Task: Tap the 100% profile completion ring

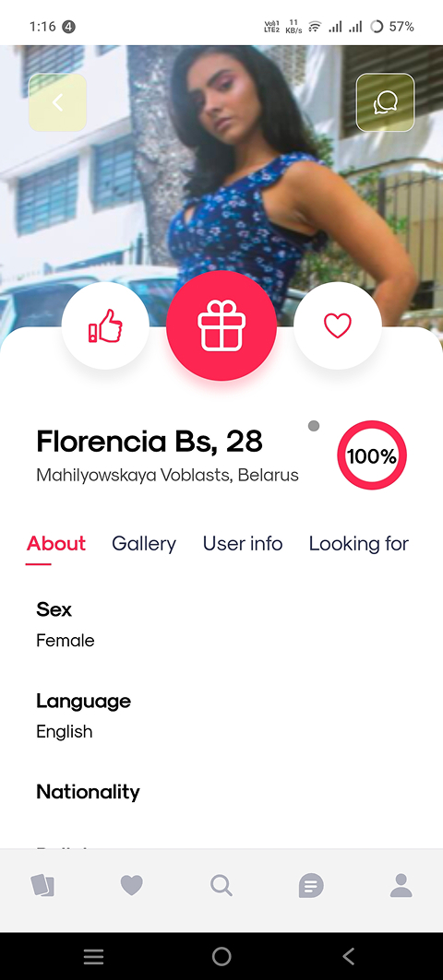Action: 372,455
